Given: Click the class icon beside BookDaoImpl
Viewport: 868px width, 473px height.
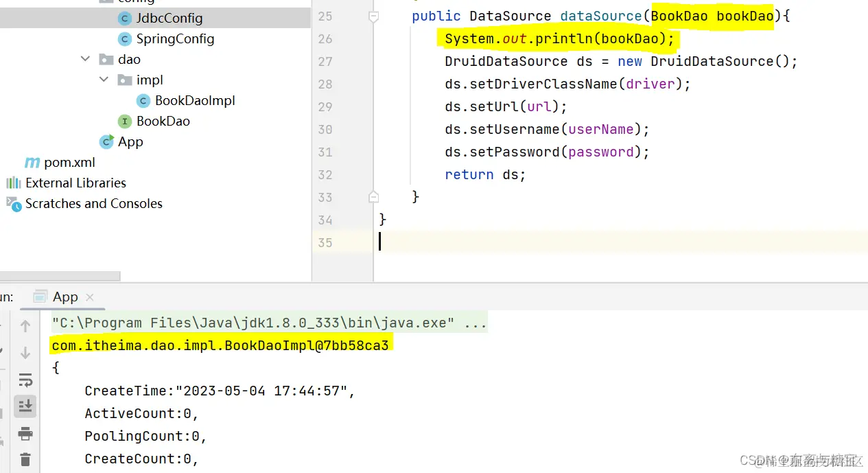Looking at the screenshot, I should tap(143, 101).
